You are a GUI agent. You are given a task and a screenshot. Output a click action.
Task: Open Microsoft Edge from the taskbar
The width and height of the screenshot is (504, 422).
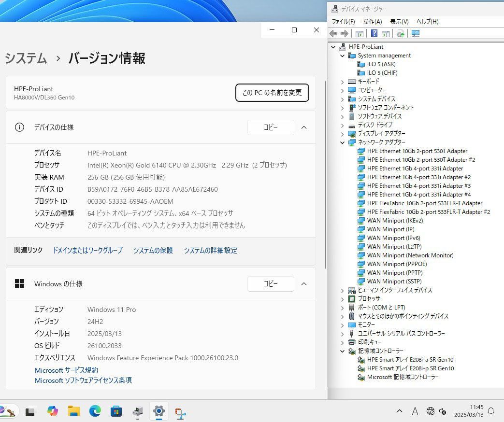click(95, 411)
